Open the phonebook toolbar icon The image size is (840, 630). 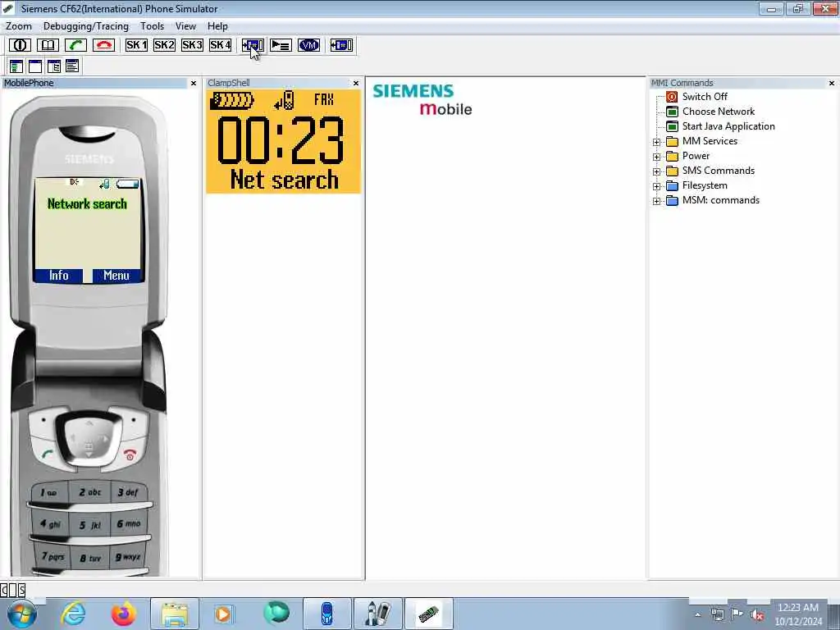coord(48,45)
